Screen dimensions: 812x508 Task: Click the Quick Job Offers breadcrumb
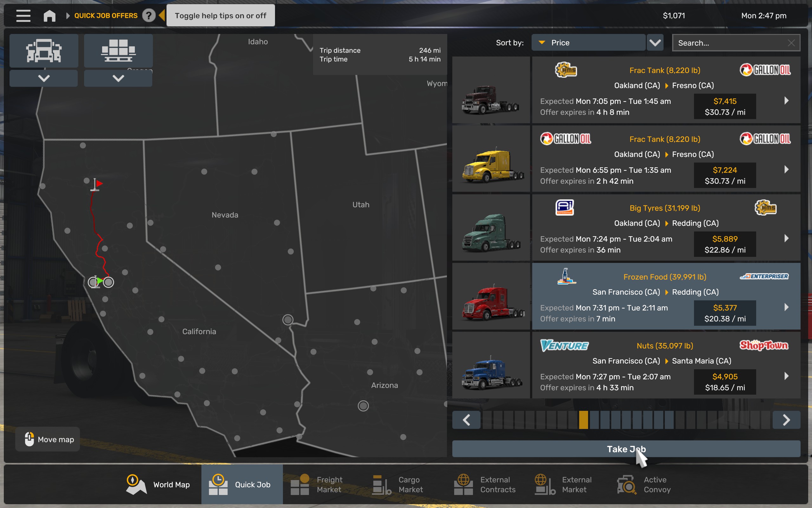tap(106, 16)
